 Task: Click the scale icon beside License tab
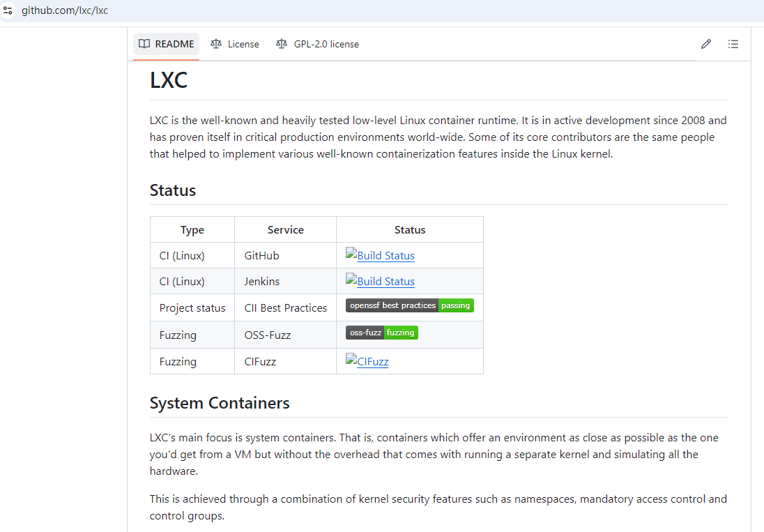click(216, 44)
